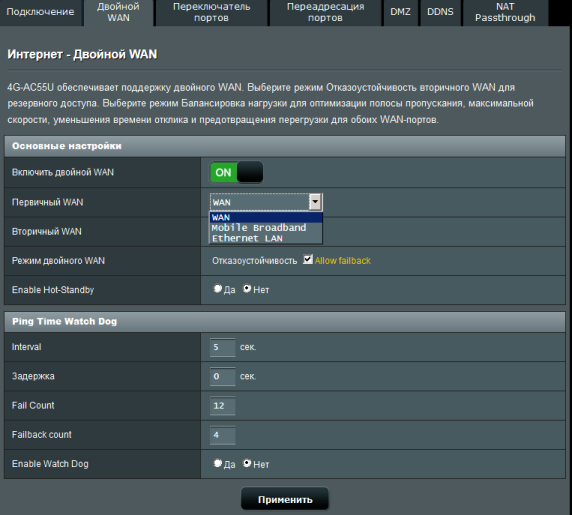The image size is (572, 515).
Task: Select WAN option in the dropdown list
Action: tap(266, 217)
